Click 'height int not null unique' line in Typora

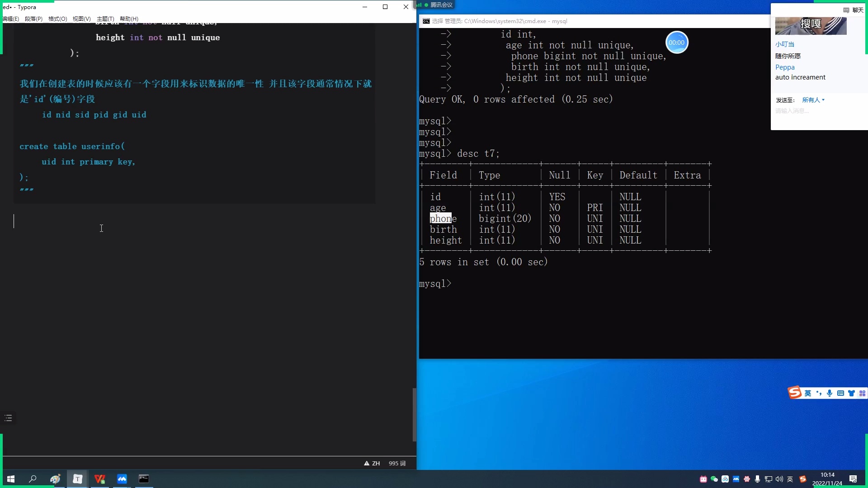[158, 38]
